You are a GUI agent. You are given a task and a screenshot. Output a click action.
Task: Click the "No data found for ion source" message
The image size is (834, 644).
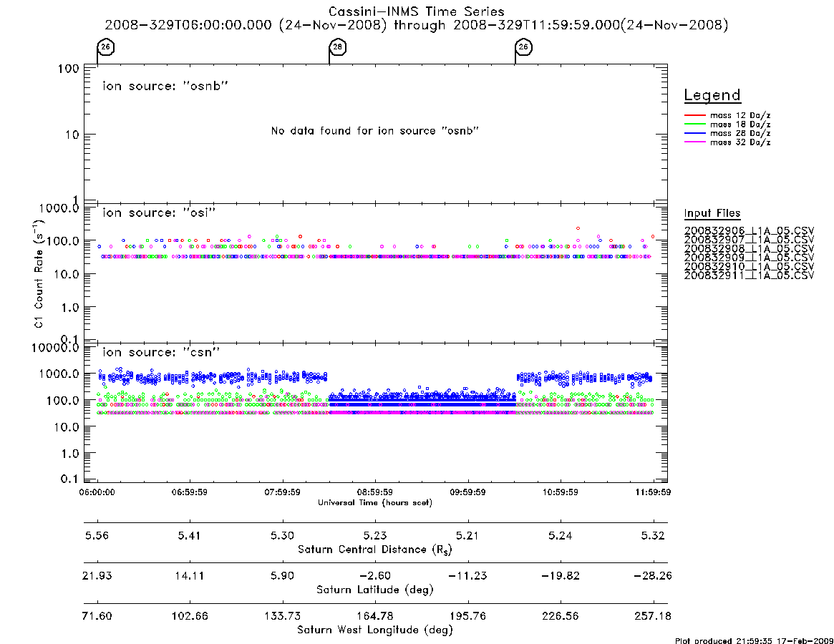tap(375, 131)
